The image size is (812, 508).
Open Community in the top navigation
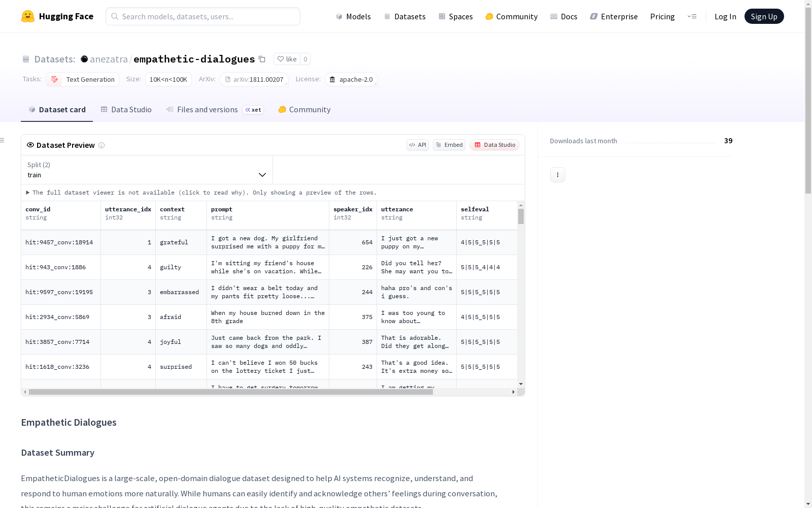point(512,16)
